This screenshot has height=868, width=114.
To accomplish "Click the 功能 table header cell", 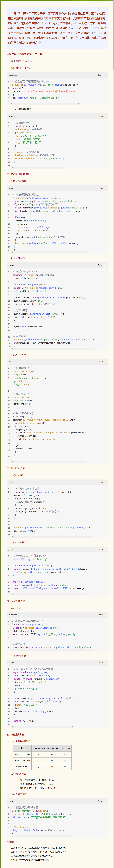I will tap(22, 748).
